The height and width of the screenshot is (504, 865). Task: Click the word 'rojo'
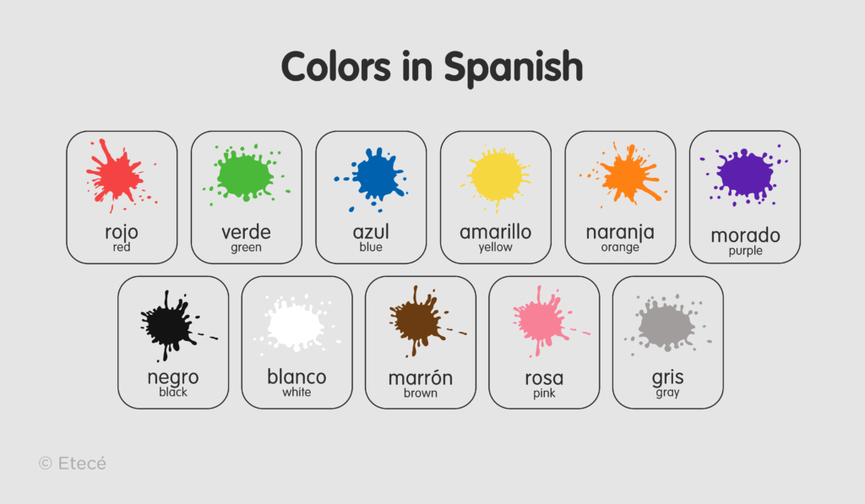tap(122, 231)
